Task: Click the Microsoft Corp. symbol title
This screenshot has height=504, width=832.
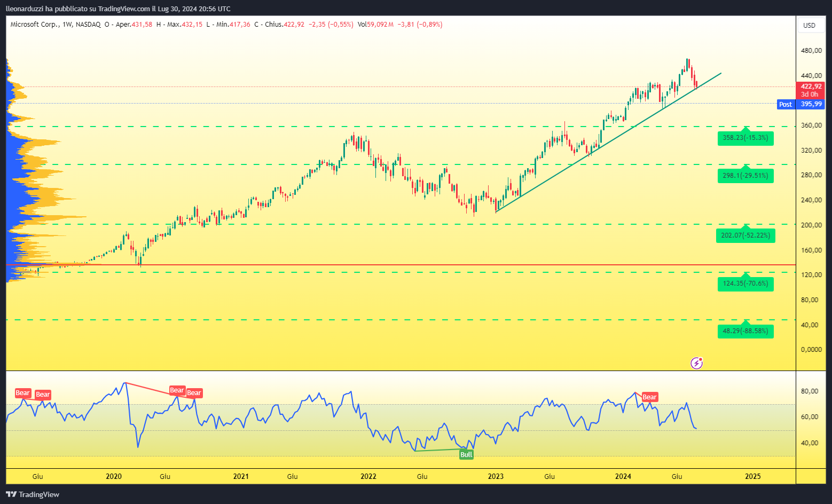Action: click(35, 25)
